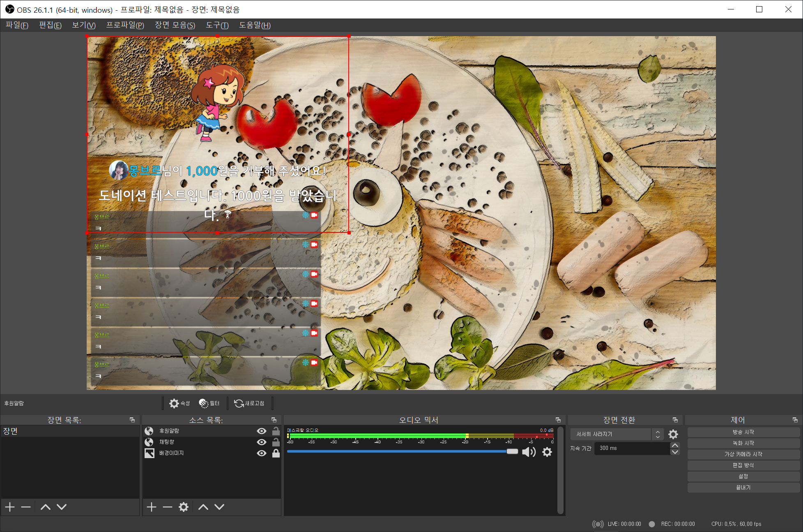The image size is (803, 532).
Task: Click the 방송 시작 button
Action: tap(743, 432)
